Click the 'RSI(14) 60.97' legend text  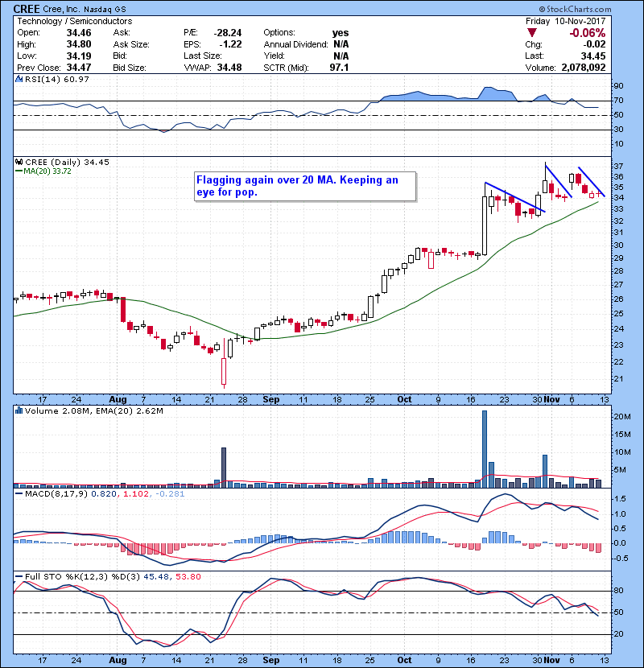(57, 79)
